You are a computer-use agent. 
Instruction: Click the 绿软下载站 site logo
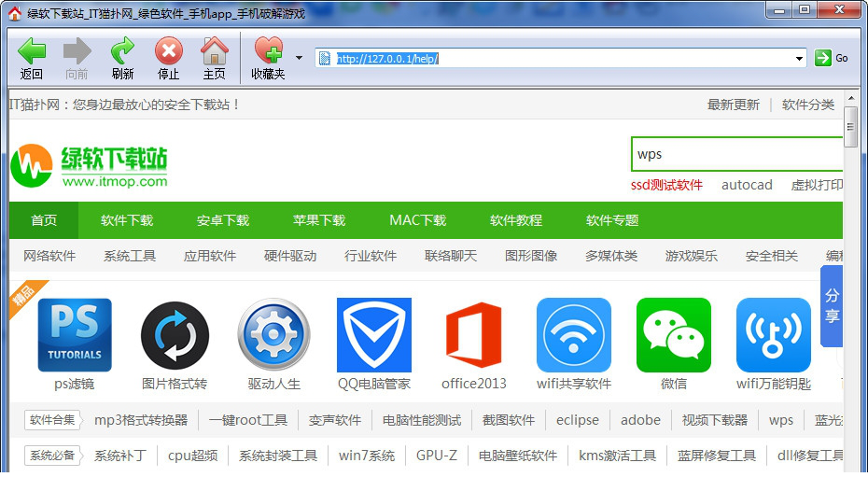89,165
